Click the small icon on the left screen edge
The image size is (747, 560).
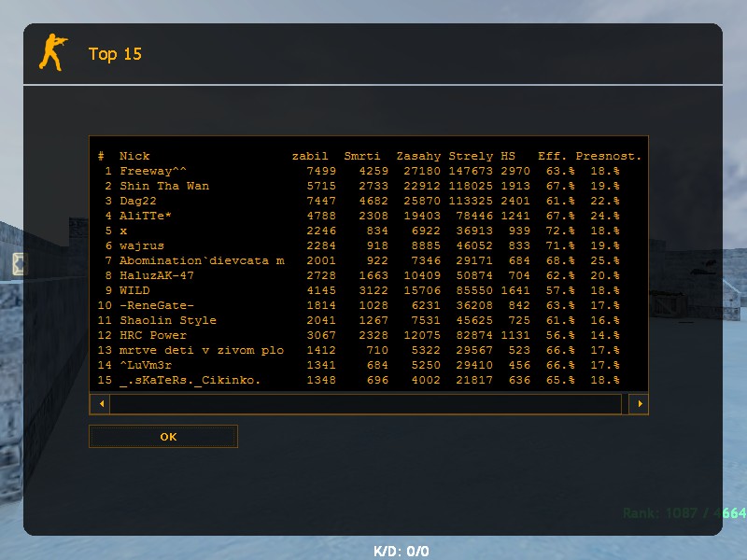click(18, 264)
